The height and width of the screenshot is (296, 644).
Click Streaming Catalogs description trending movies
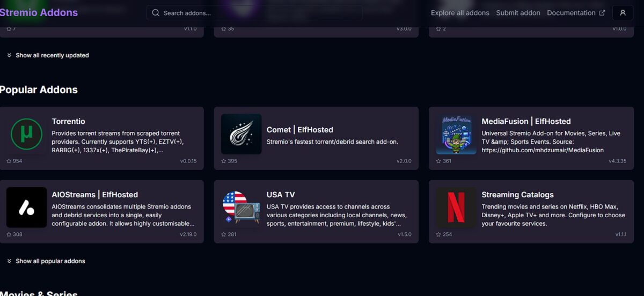point(553,215)
